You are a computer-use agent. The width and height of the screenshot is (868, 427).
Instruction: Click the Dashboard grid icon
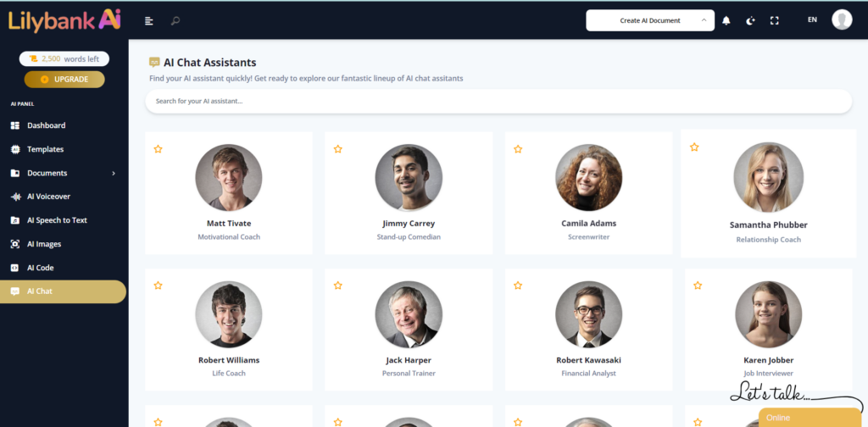coord(15,125)
